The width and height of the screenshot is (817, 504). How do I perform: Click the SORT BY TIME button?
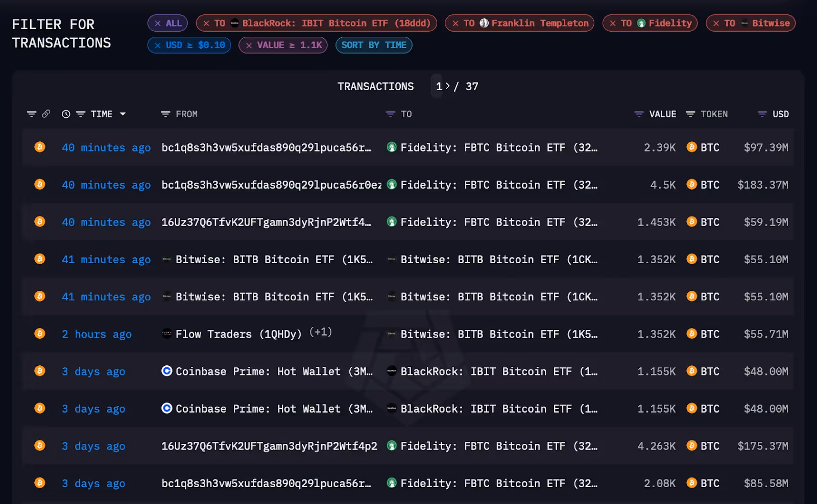coord(374,45)
